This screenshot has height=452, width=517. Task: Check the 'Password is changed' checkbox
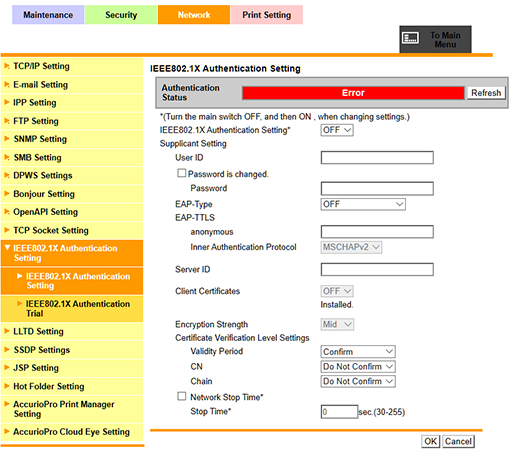point(181,173)
